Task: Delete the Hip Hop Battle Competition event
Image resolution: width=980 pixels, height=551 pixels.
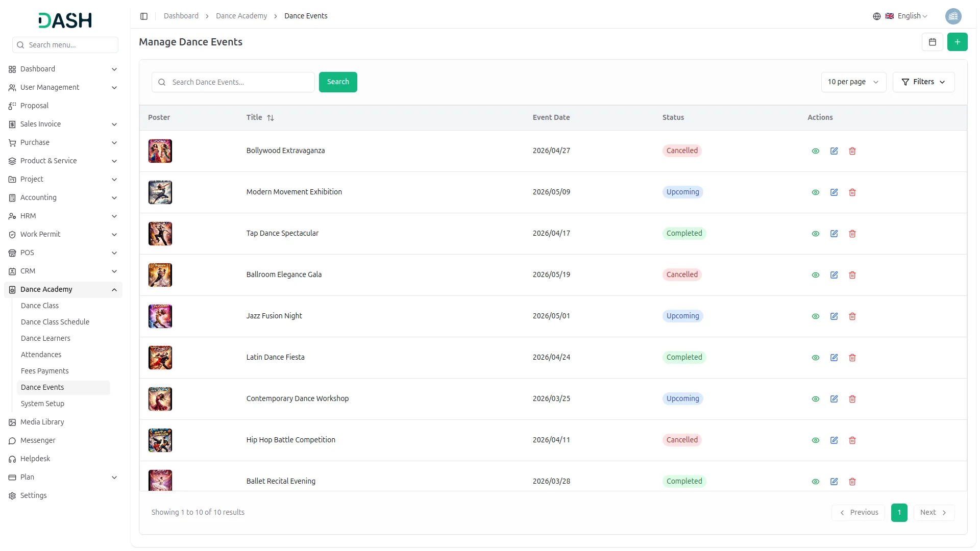Action: (x=852, y=440)
